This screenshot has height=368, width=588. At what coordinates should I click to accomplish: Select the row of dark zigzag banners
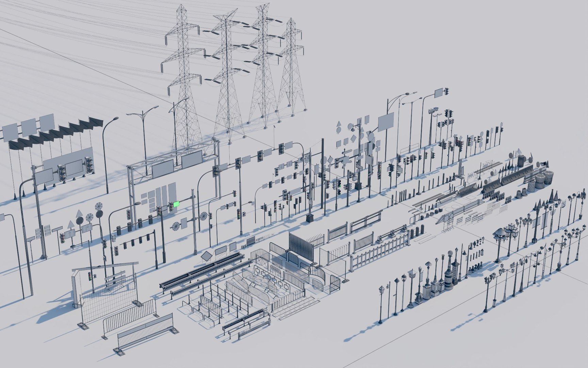(x=56, y=133)
